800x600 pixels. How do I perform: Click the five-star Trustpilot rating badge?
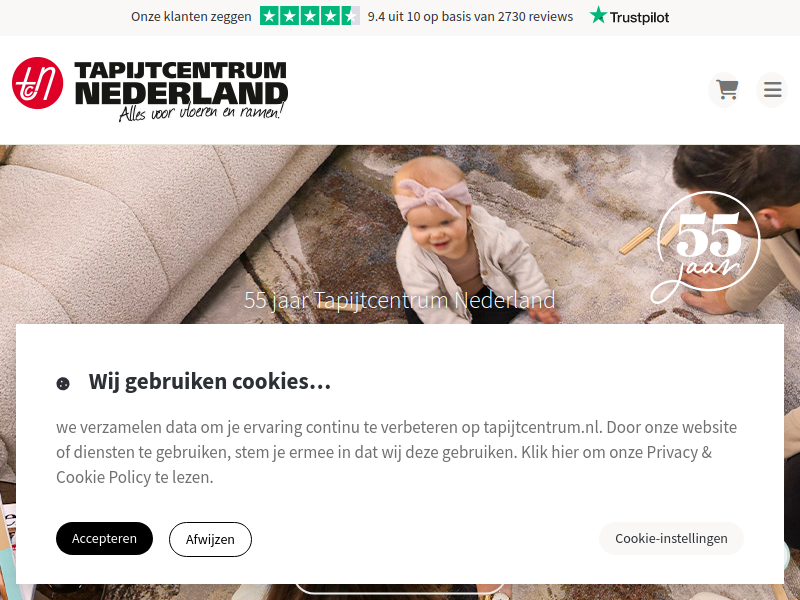(310, 16)
